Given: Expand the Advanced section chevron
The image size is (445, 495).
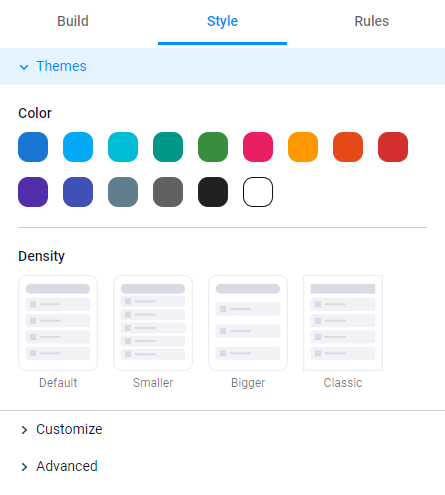Looking at the screenshot, I should click(24, 467).
